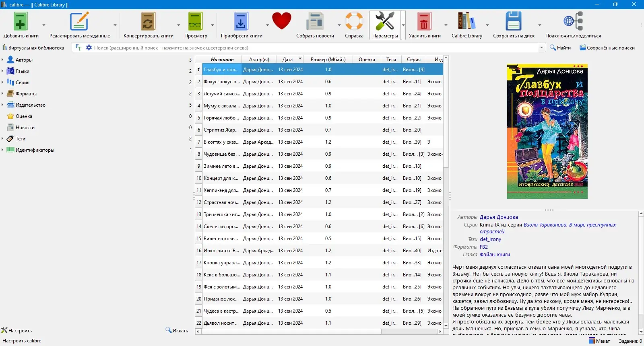Select the Оценка star category
Viewport: 644px width, 346px height.
pyautogui.click(x=24, y=116)
